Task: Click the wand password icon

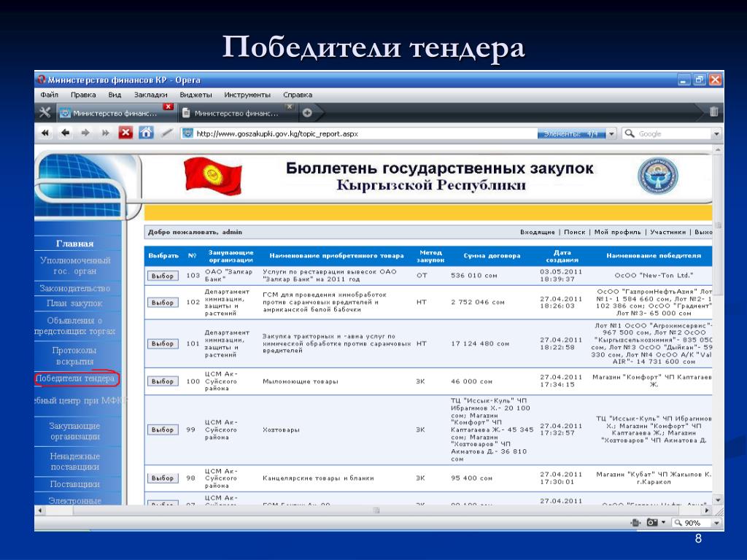Action: [x=166, y=133]
